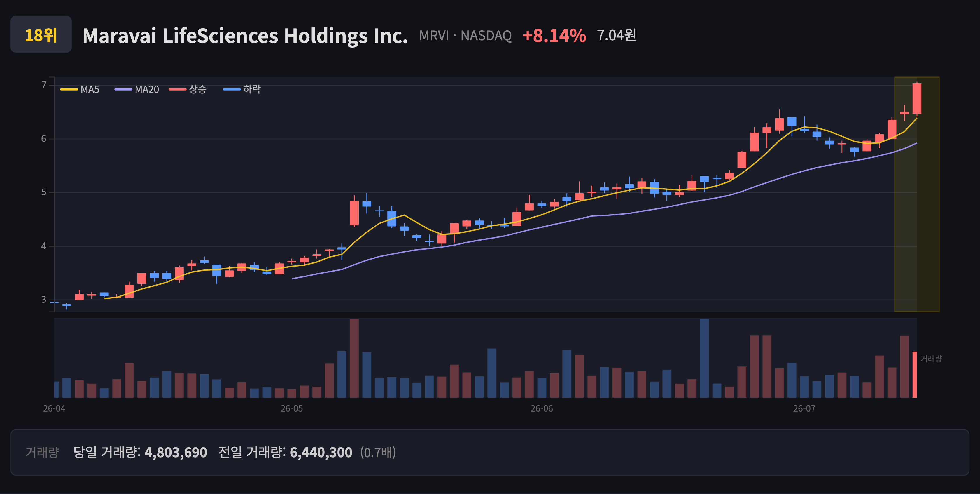The width and height of the screenshot is (980, 494).
Task: Click the +8.14% change value
Action: pos(554,35)
